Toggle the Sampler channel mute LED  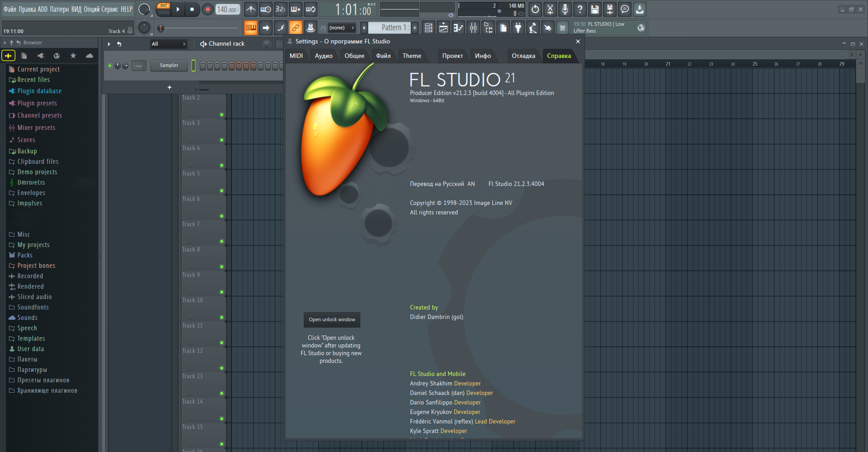[110, 66]
